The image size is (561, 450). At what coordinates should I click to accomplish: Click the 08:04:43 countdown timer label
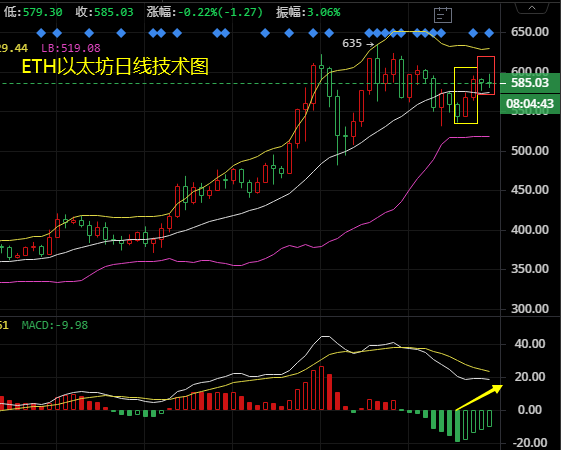click(x=530, y=104)
